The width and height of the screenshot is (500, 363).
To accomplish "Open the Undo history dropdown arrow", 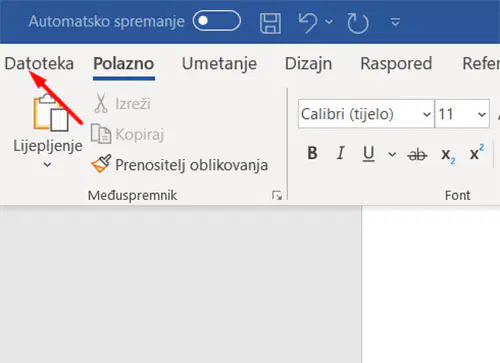I will pyautogui.click(x=329, y=22).
